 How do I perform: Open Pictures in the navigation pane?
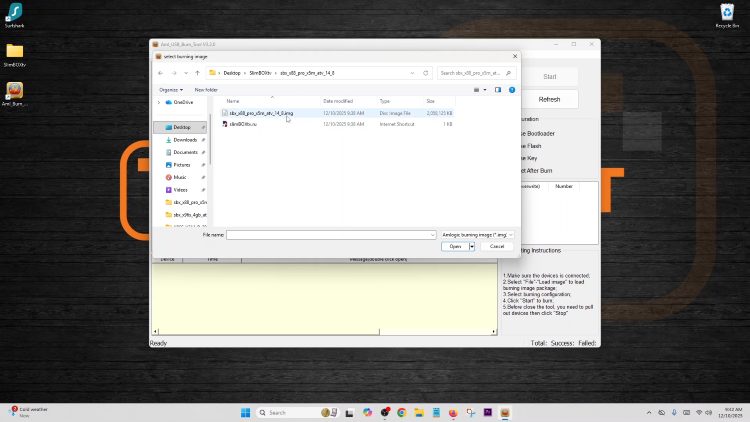181,165
